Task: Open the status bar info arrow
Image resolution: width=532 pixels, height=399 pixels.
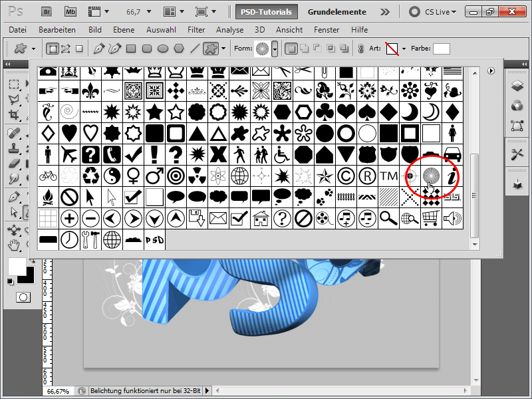Action: click(x=207, y=391)
